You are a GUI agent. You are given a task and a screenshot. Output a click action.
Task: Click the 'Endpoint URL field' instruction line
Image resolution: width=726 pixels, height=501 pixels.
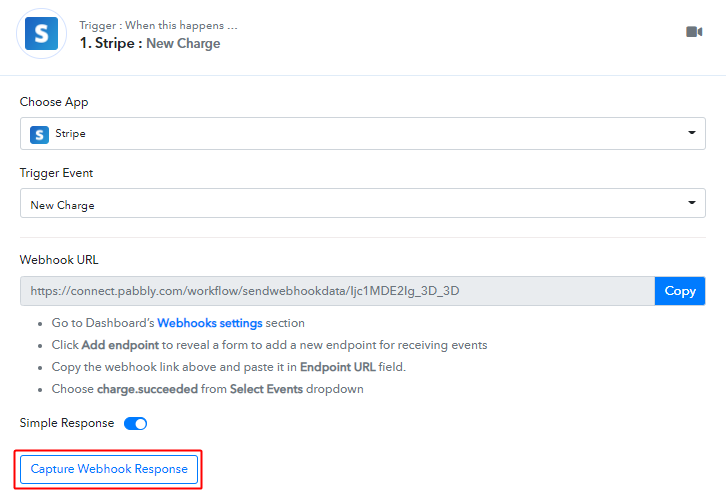228,367
